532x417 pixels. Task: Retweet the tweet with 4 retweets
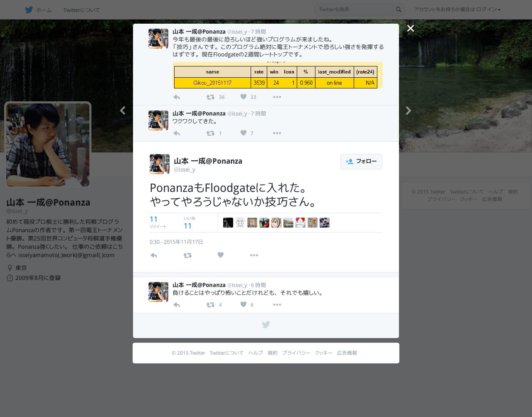[x=211, y=305]
